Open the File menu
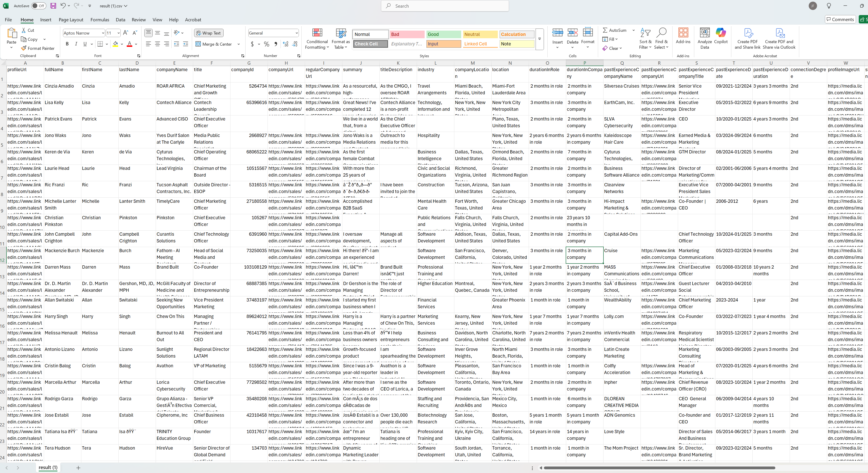Image resolution: width=868 pixels, height=473 pixels. click(8, 19)
